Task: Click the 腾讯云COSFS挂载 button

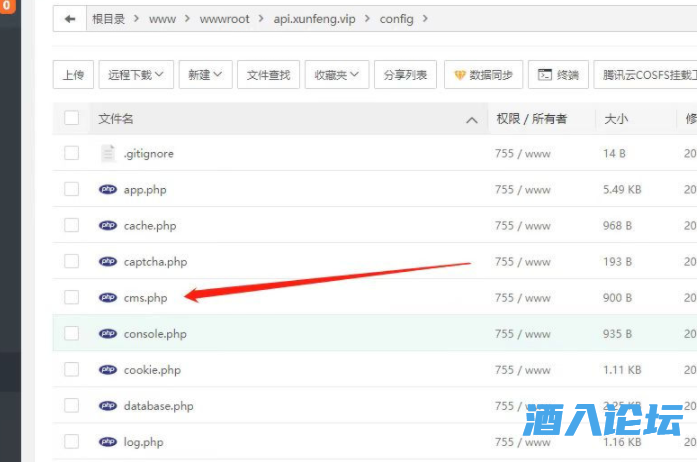Action: [x=645, y=75]
